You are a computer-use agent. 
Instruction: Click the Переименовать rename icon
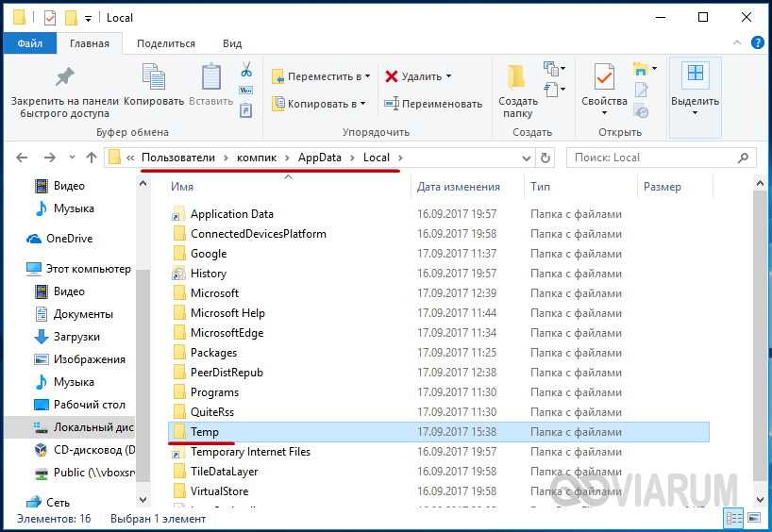click(x=392, y=104)
